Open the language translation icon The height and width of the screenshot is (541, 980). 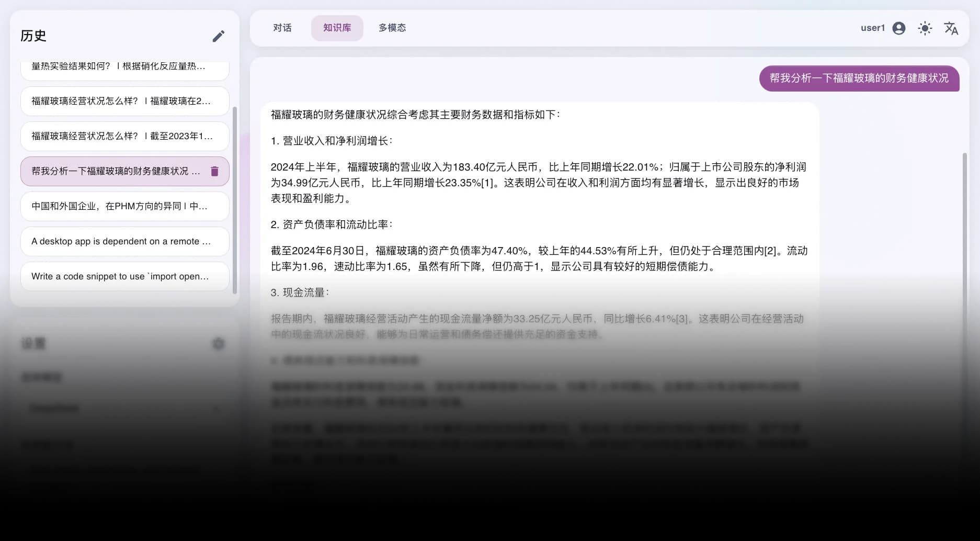951,28
